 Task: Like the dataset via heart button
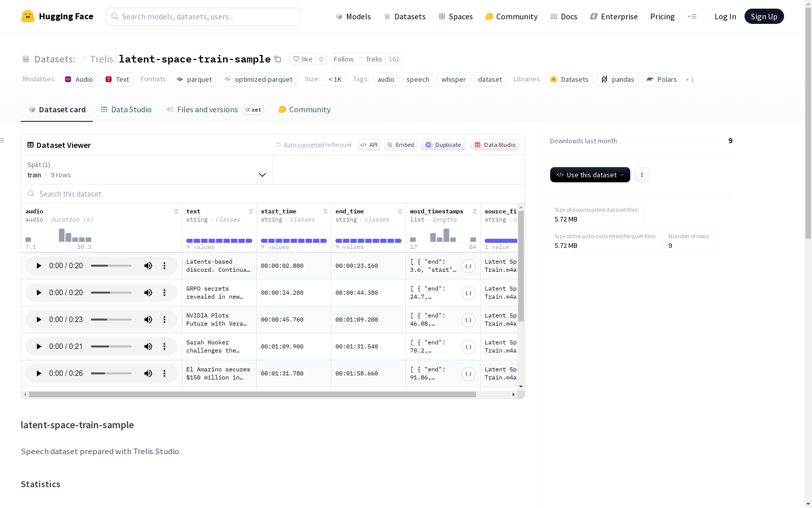tap(302, 59)
